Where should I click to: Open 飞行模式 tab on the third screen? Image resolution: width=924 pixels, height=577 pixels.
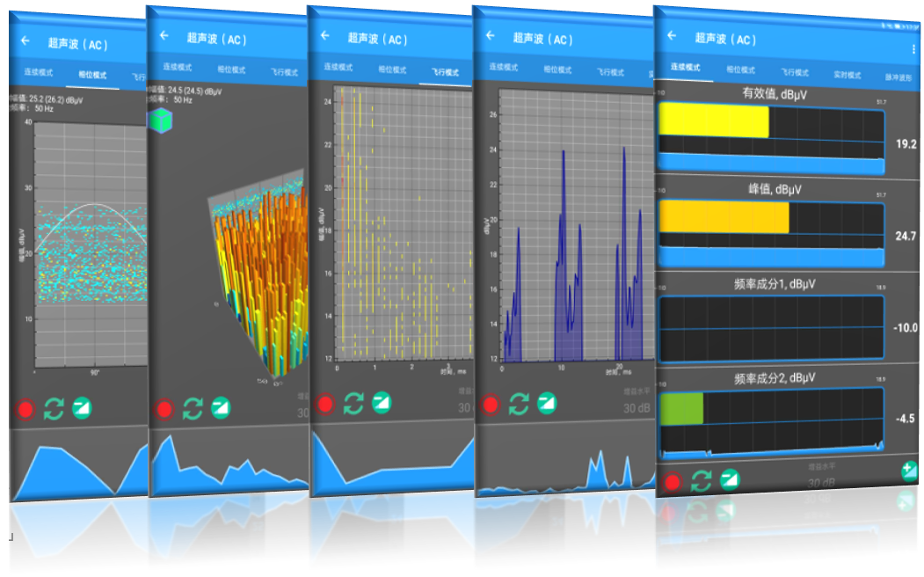[x=445, y=71]
